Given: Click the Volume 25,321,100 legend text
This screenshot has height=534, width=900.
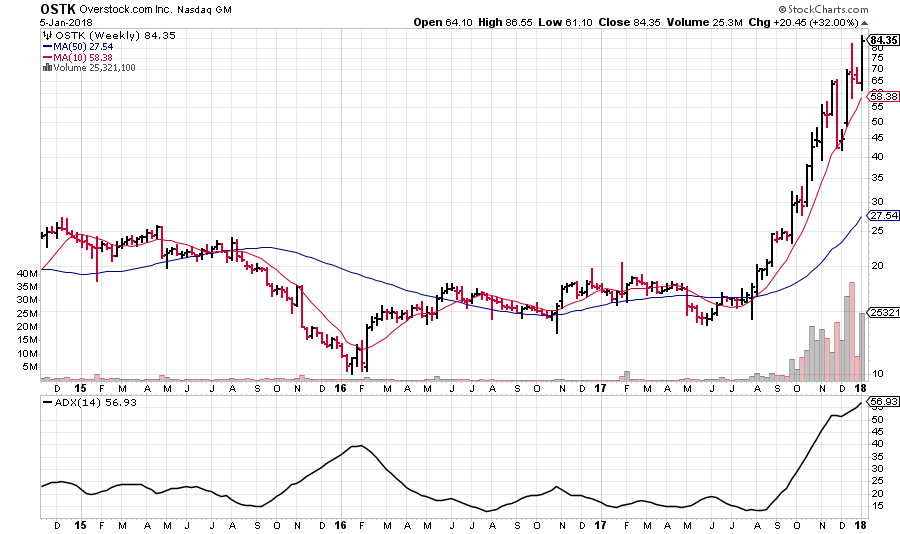Looking at the screenshot, I should pyautogui.click(x=94, y=68).
